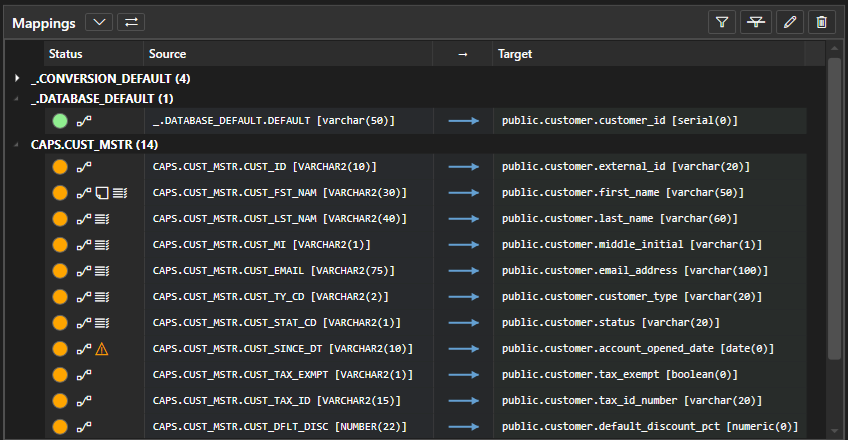Select source CAPS.CUST_MSTR.CUST_ID [VARCHAR2(10)]
Screen dimensions: 848x440
(264, 167)
